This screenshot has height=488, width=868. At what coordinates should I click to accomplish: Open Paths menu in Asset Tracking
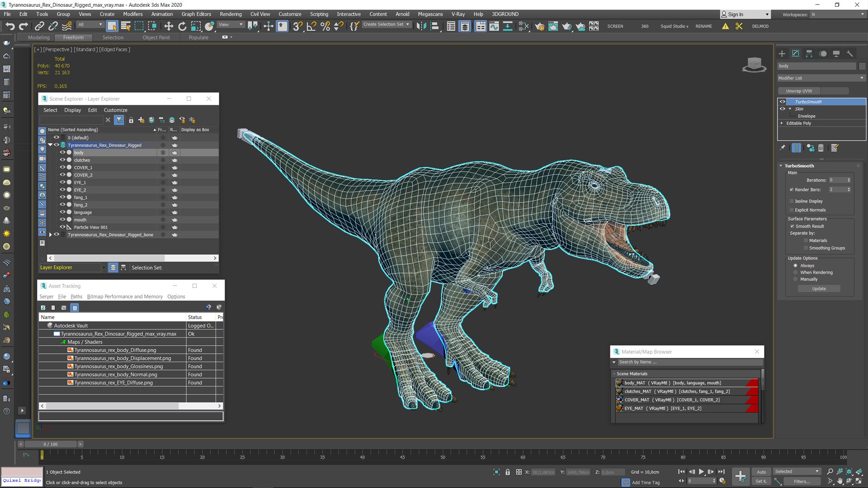pyautogui.click(x=76, y=297)
